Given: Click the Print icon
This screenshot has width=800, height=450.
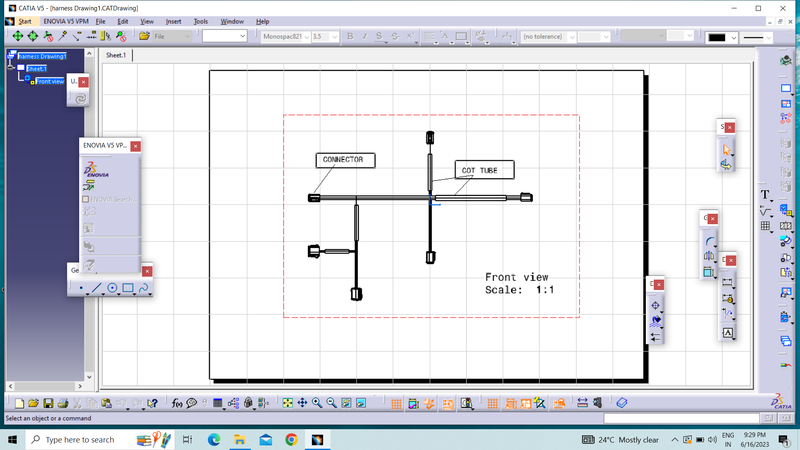Looking at the screenshot, I should click(x=63, y=403).
